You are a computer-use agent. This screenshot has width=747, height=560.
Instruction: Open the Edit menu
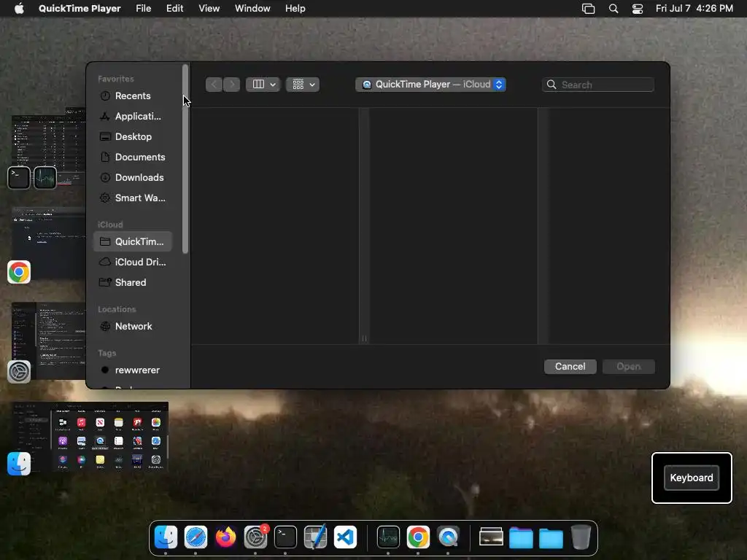[175, 9]
